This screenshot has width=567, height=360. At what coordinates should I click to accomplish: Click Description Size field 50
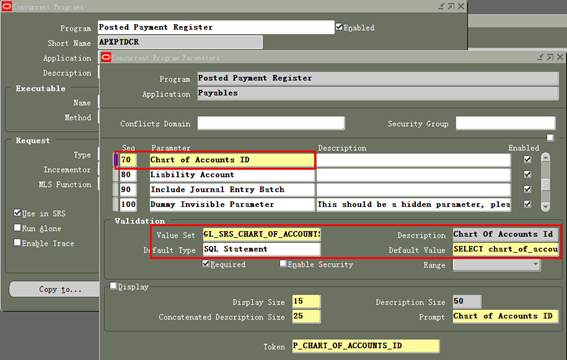[467, 301]
